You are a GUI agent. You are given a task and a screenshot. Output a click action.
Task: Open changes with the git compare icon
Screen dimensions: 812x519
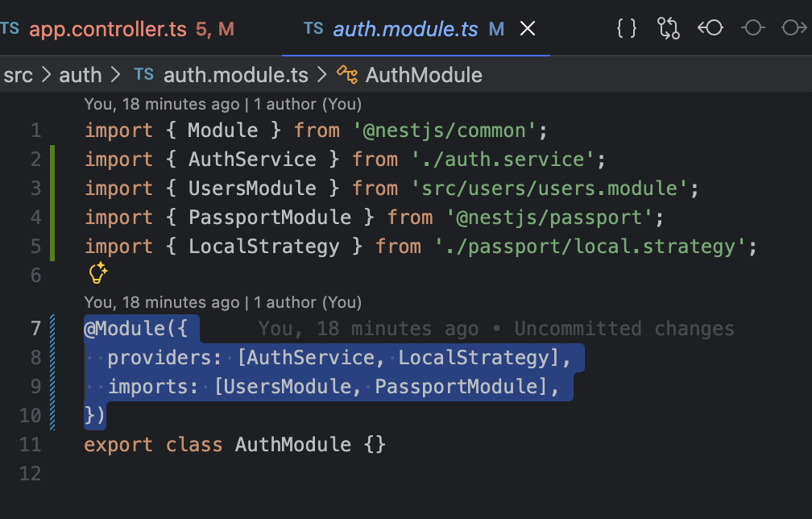pyautogui.click(x=669, y=29)
